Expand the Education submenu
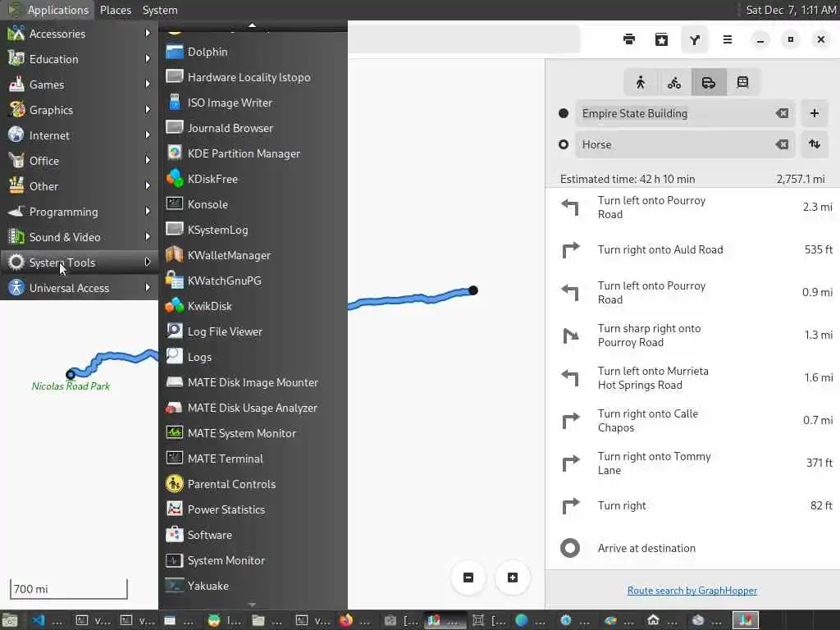The image size is (840, 630). pyautogui.click(x=80, y=59)
